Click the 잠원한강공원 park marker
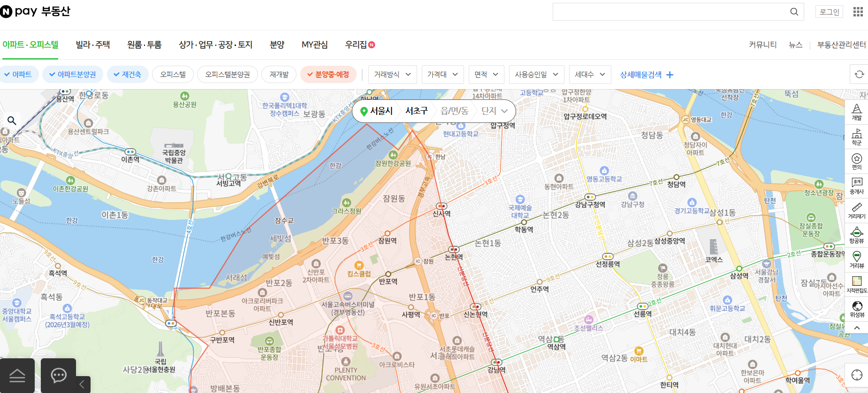The width and height of the screenshot is (868, 393). 393,159
